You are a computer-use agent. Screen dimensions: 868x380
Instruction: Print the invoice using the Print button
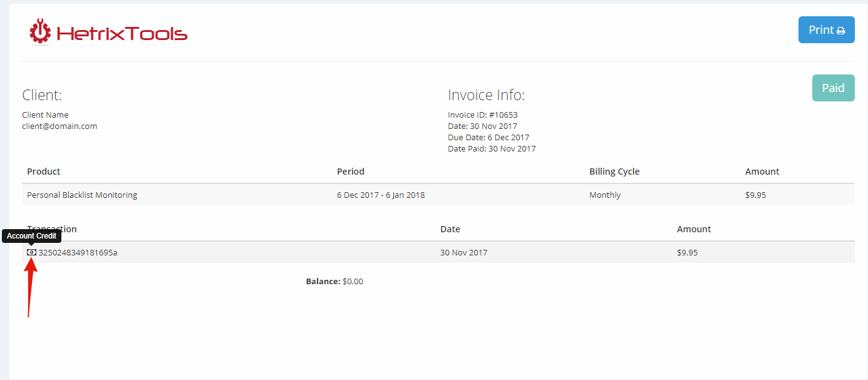click(x=827, y=30)
